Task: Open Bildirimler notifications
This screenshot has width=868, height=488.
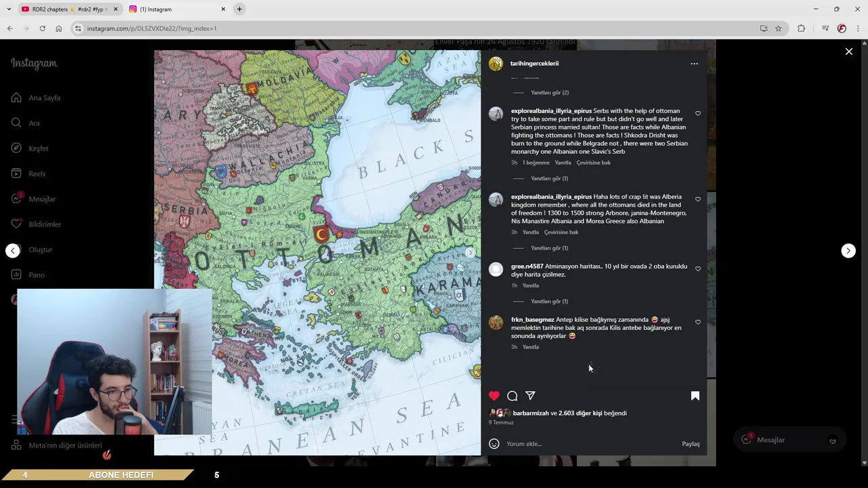Action: tap(36, 224)
